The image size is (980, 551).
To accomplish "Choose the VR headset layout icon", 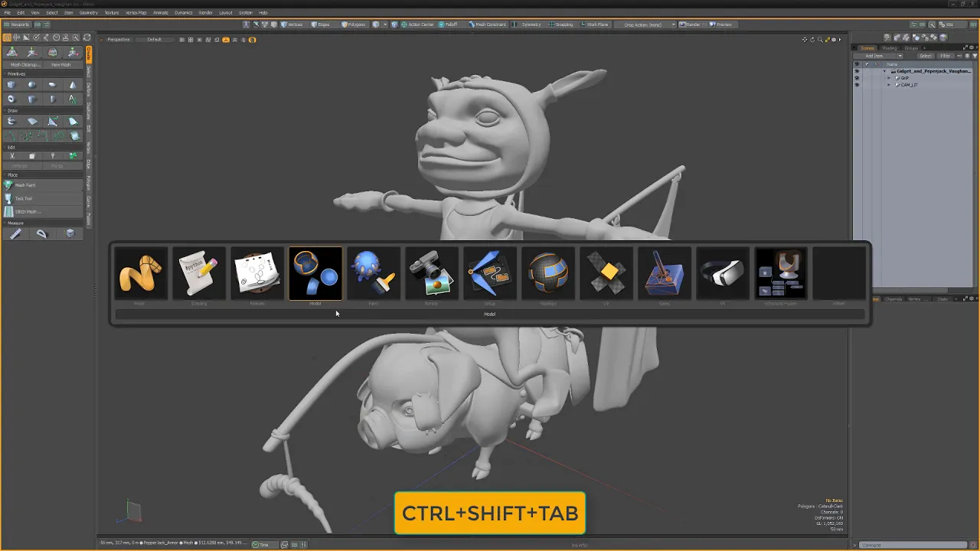I will click(723, 273).
